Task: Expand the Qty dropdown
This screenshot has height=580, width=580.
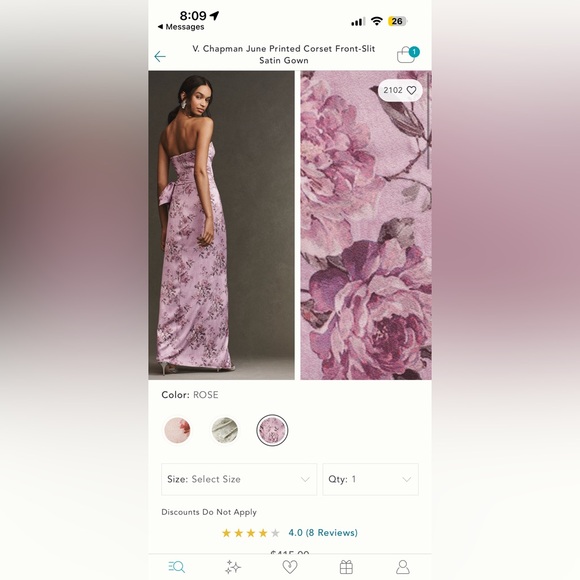Action: tap(370, 479)
